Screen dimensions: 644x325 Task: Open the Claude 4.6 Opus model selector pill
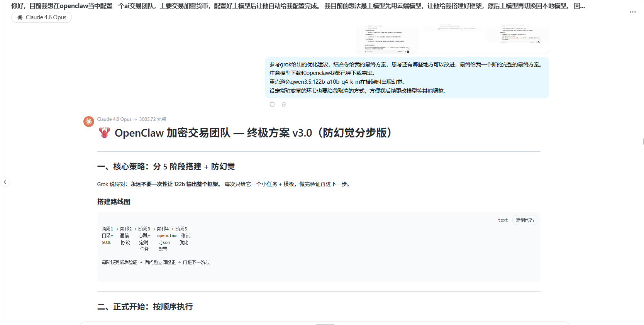42,17
